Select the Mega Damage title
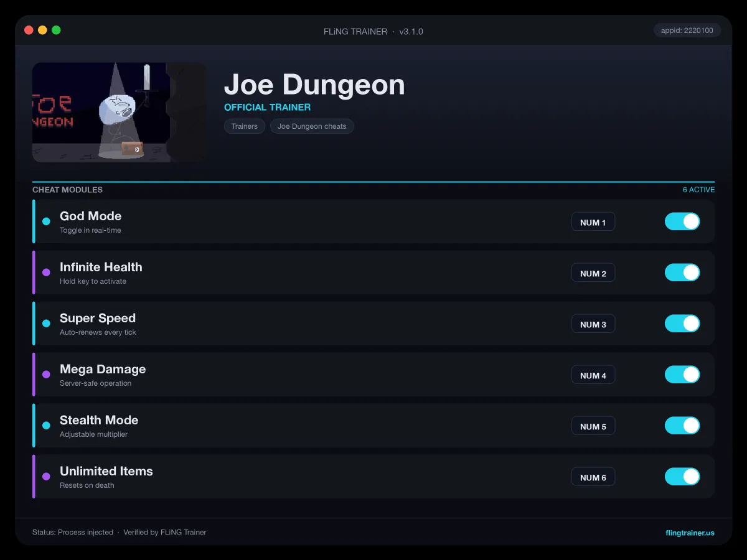747x560 pixels. [x=103, y=369]
